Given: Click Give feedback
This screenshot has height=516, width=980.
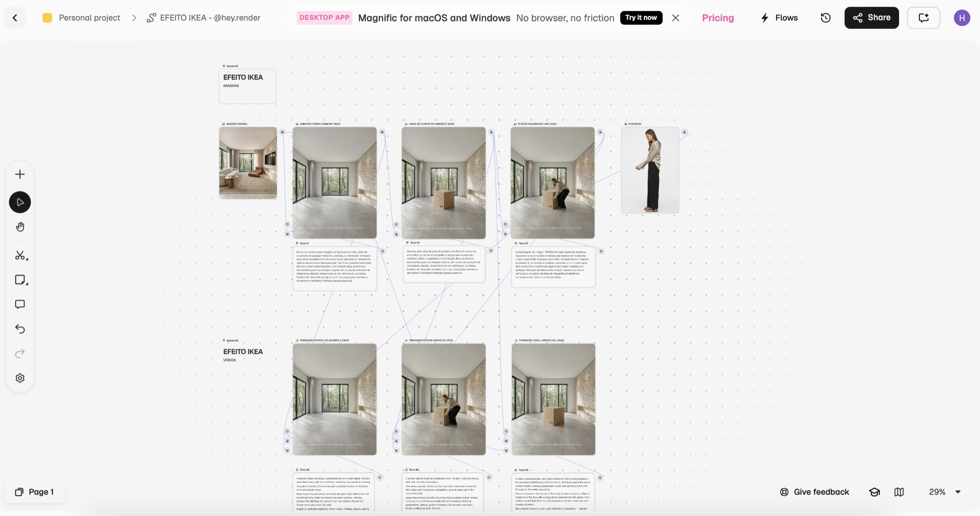Looking at the screenshot, I should (x=814, y=492).
